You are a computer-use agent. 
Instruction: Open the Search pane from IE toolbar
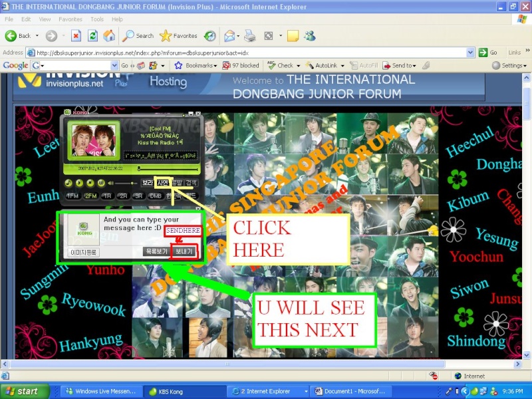(x=138, y=36)
